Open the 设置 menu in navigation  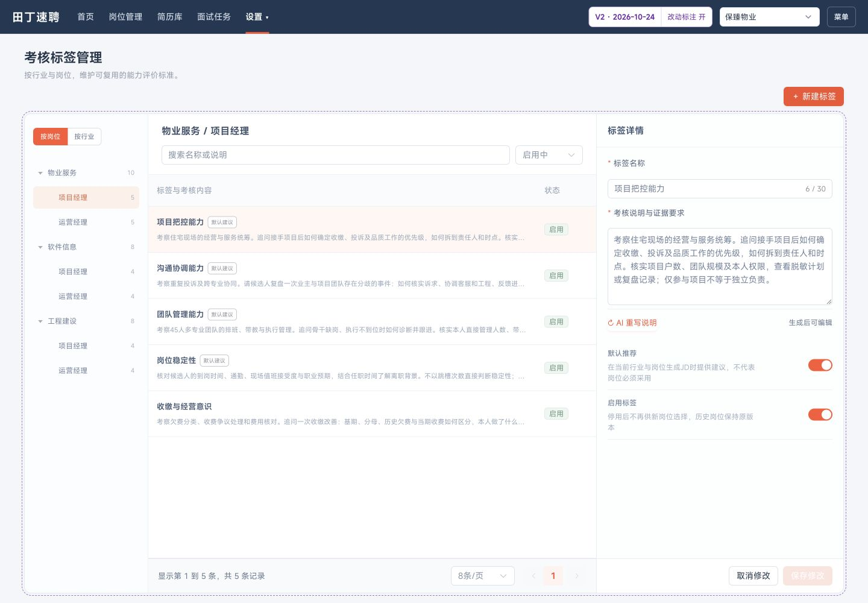tap(257, 17)
